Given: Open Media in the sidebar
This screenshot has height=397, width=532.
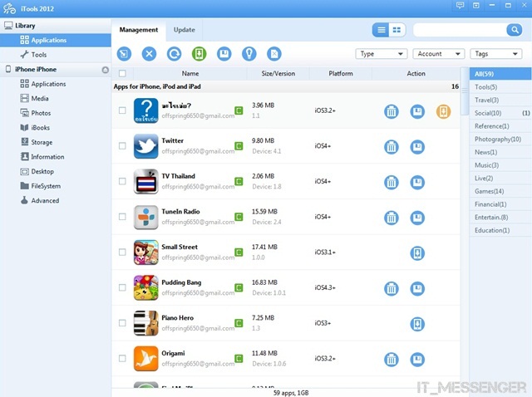Looking at the screenshot, I should pyautogui.click(x=56, y=98).
